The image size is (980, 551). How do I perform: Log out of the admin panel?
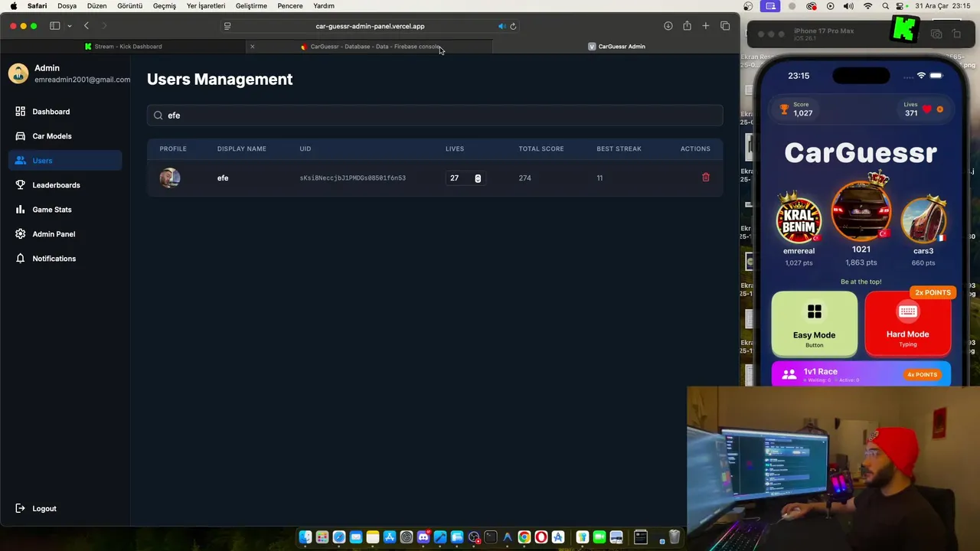coord(36,508)
